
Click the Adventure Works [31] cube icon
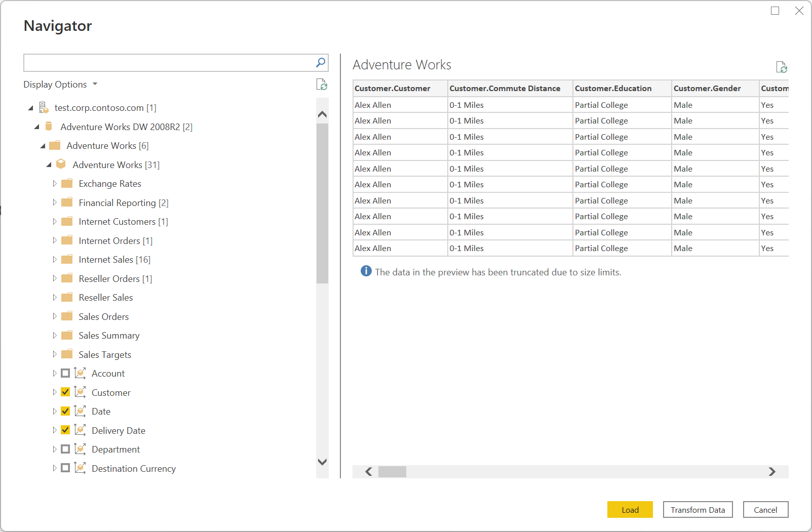tap(61, 165)
